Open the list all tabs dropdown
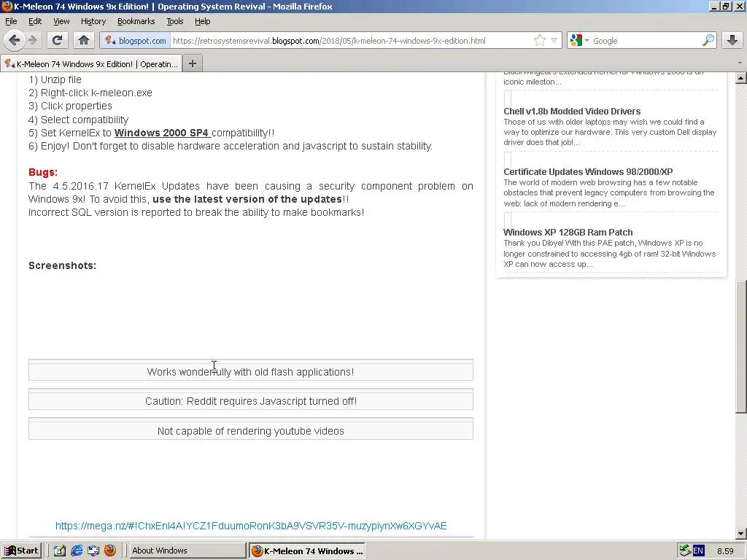The height and width of the screenshot is (560, 747). coord(740,63)
